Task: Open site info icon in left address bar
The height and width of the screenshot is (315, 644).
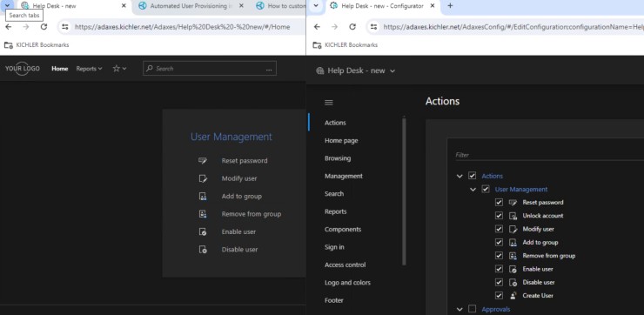Action: pos(65,27)
